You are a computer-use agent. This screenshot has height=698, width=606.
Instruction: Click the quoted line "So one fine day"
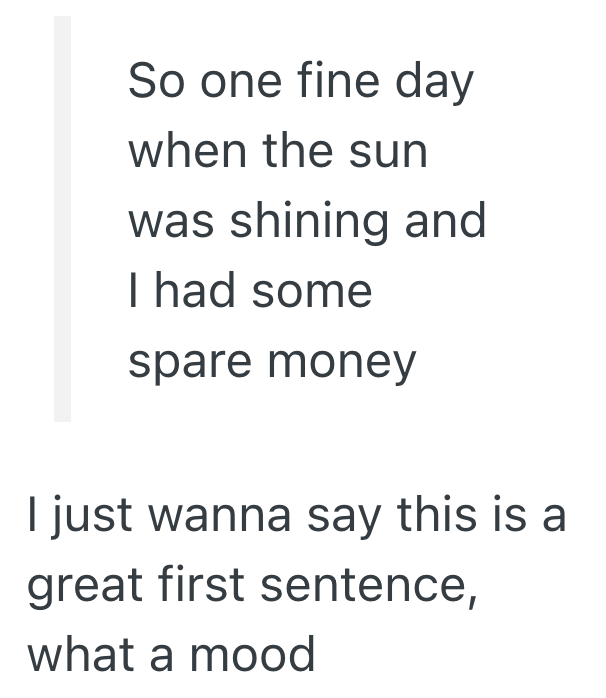[300, 81]
